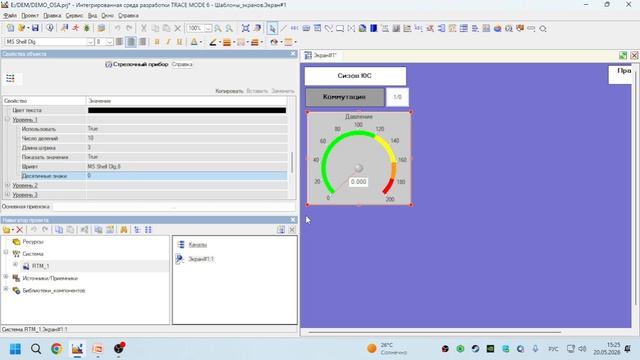Click the blue fit-to-screen icon

pyautogui.click(x=245, y=28)
